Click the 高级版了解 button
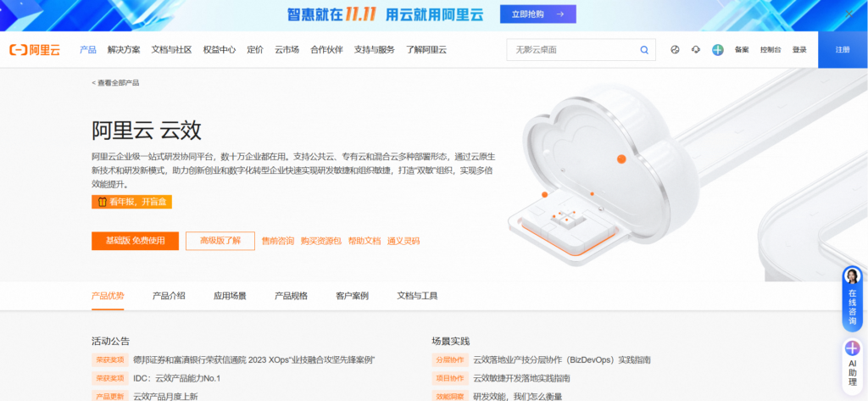The height and width of the screenshot is (401, 868). click(x=220, y=241)
